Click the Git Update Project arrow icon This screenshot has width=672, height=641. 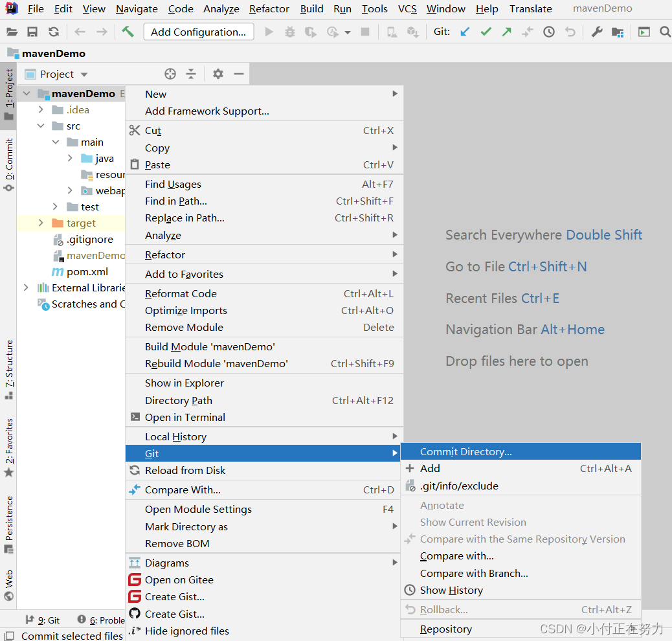click(465, 32)
